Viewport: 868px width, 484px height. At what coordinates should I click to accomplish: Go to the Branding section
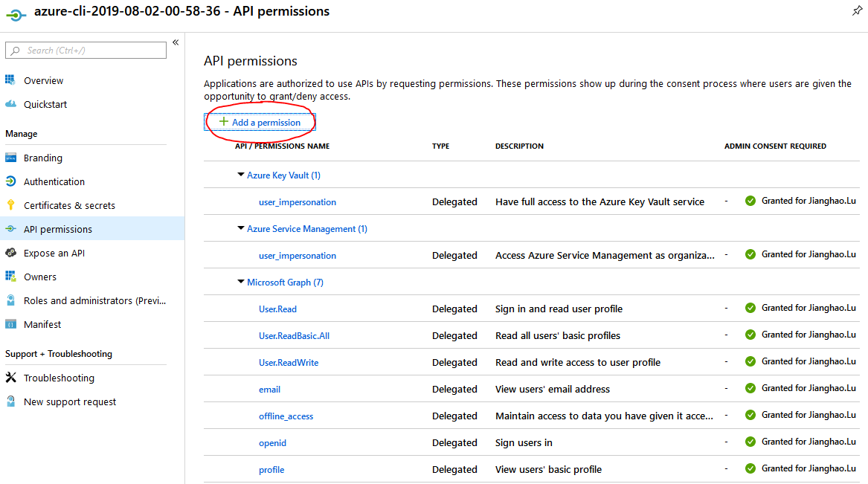(42, 158)
